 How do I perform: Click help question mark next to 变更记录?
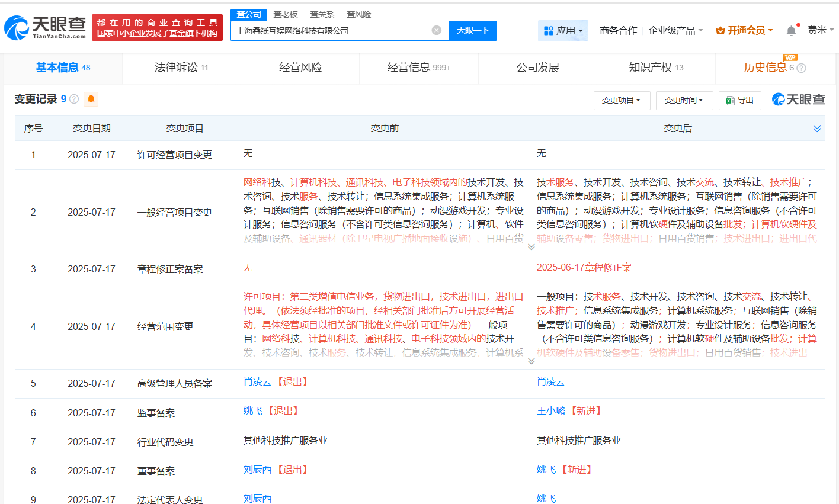point(74,99)
